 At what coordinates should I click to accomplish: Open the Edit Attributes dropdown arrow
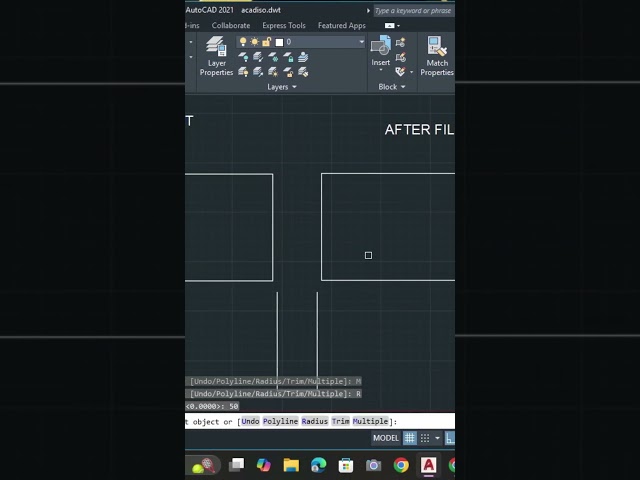411,72
